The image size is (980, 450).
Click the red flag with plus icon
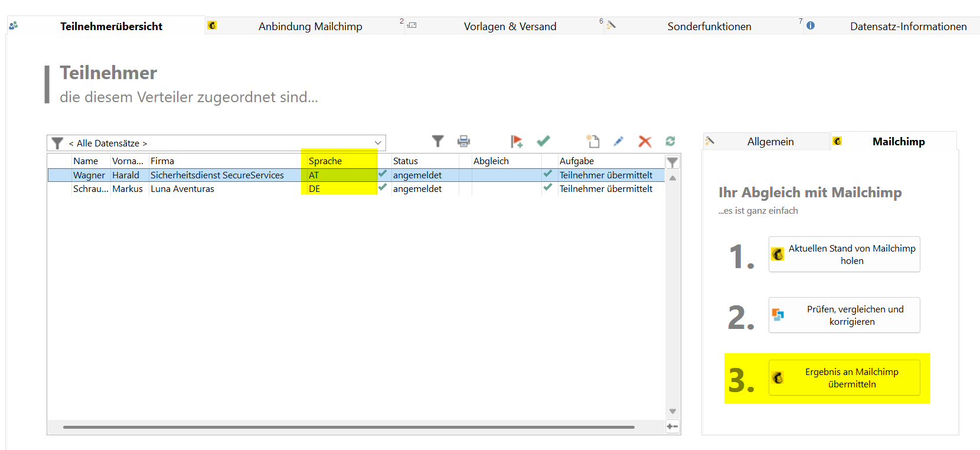[517, 141]
